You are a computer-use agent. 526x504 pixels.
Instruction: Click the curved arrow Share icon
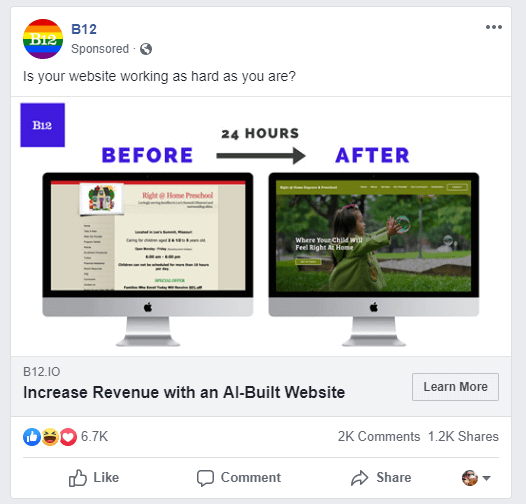(x=359, y=478)
